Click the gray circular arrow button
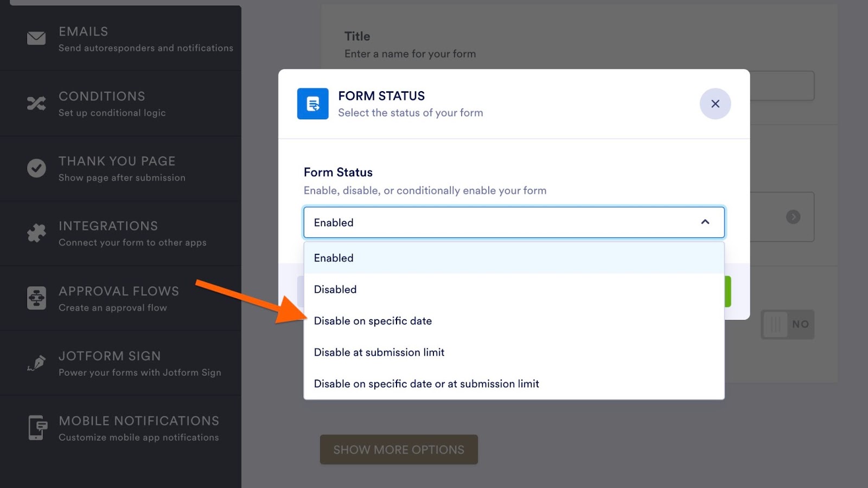Image resolution: width=868 pixels, height=488 pixels. click(793, 217)
